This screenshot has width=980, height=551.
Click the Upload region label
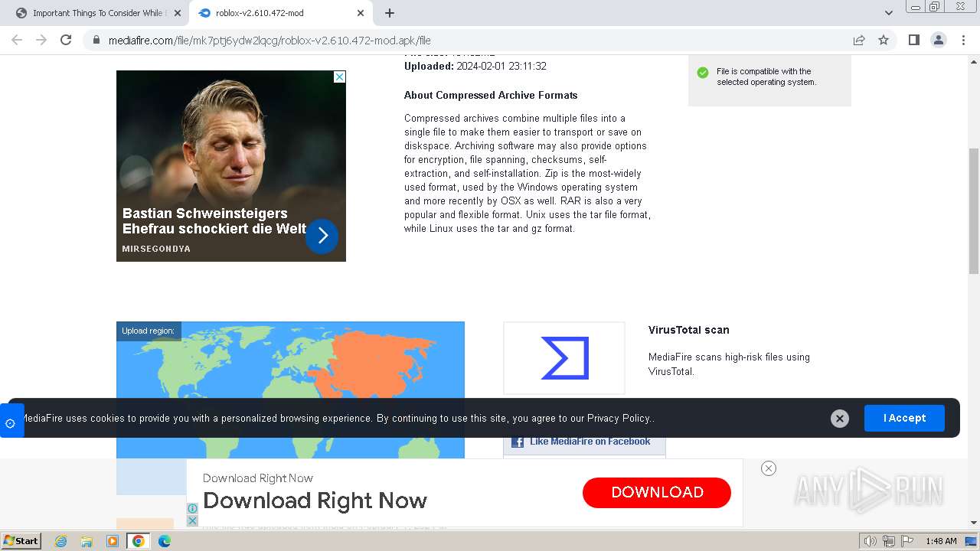tap(149, 331)
